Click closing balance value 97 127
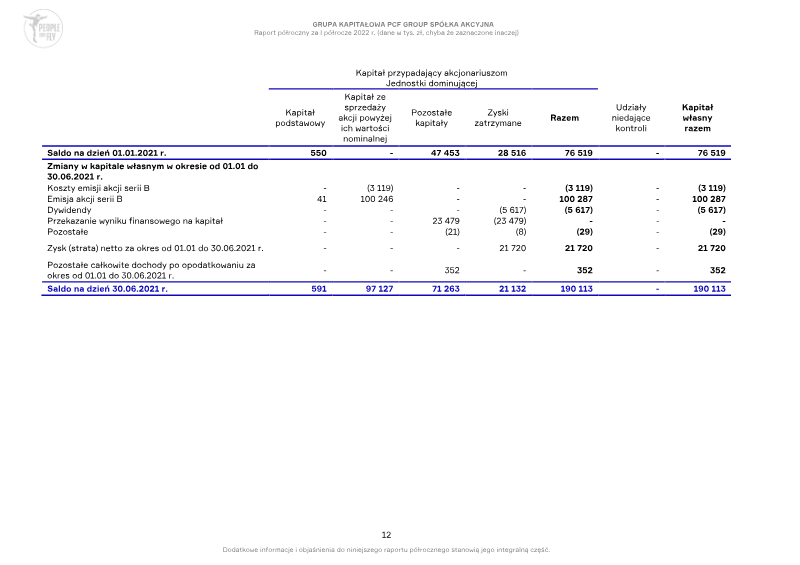The width and height of the screenshot is (800, 565). pos(379,289)
